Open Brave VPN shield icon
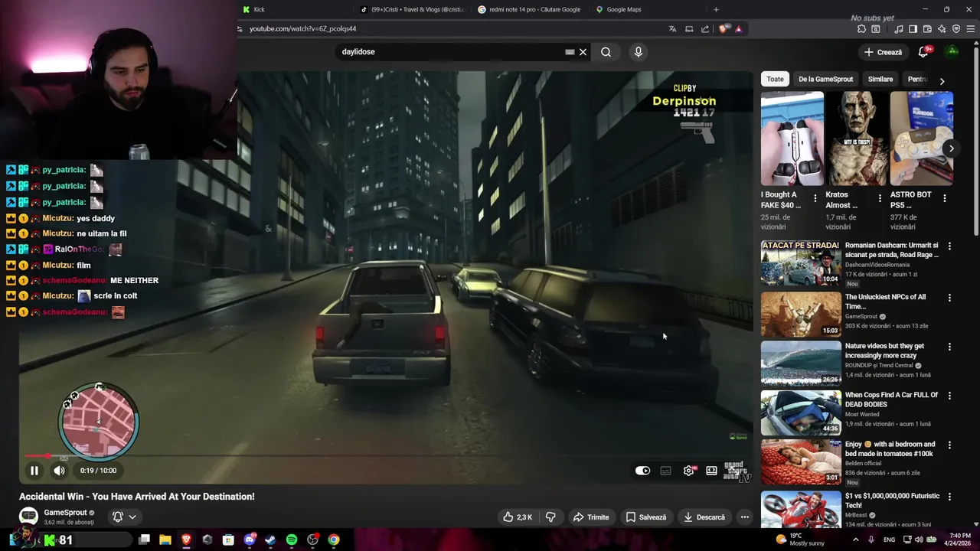Viewport: 980px width, 551px height. (x=956, y=29)
